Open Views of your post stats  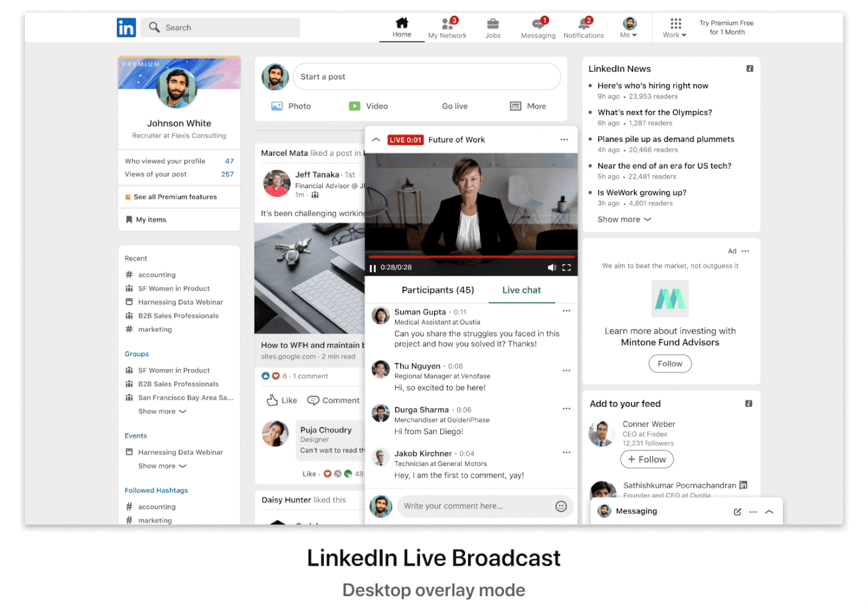179,174
